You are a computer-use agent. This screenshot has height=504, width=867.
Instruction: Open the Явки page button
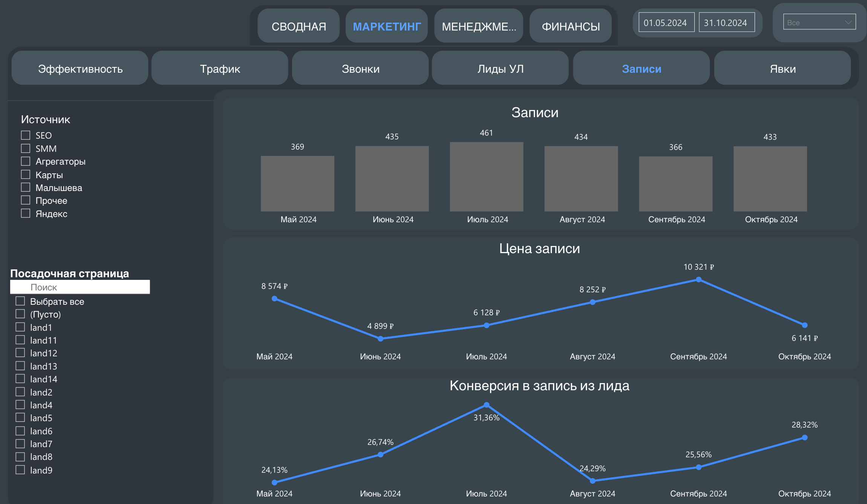(783, 69)
